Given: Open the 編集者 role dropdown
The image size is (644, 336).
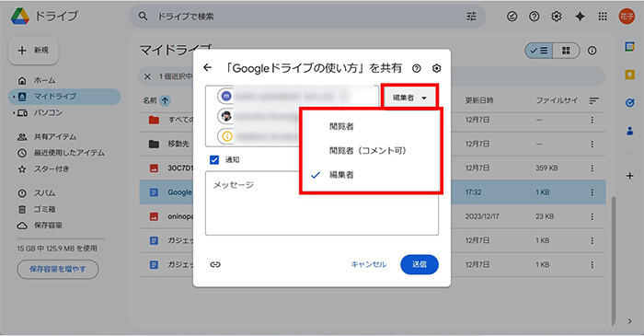Looking at the screenshot, I should click(409, 98).
